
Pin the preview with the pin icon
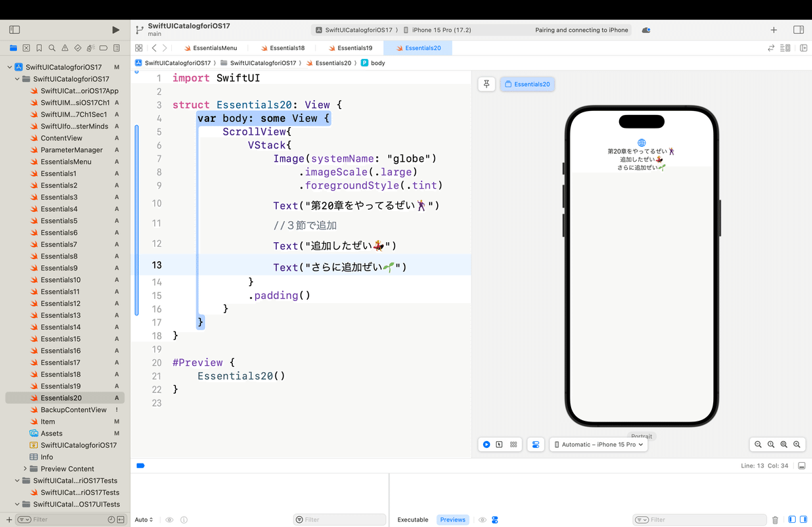pos(487,84)
